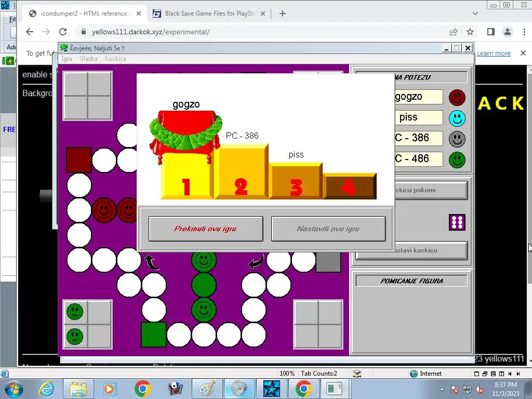
Task: Click the curved arrow pointing left on board
Action: tap(256, 262)
